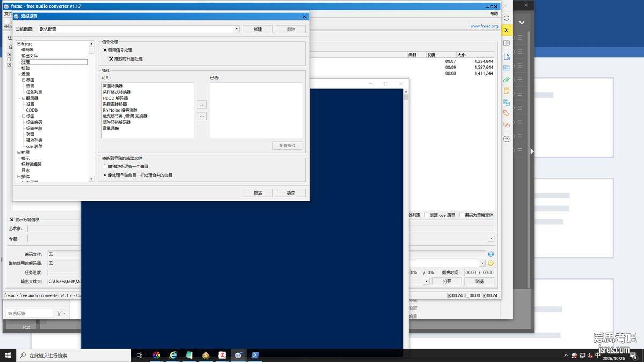Open Windows Start menu
644x362 pixels.
(x=8, y=355)
